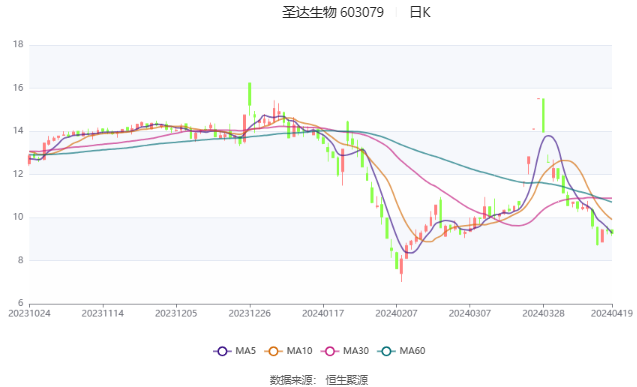Click the 6 price axis label
This screenshot has width=637, height=387.
pos(21,303)
